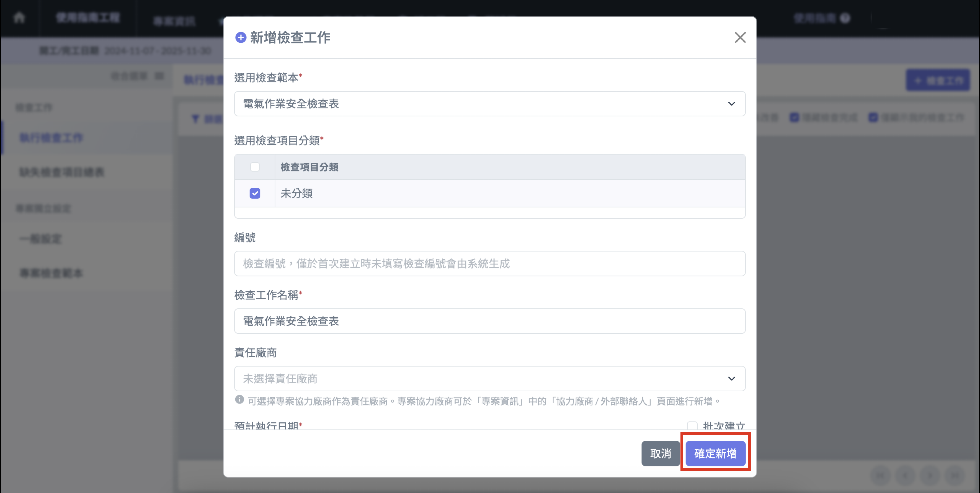Click the home icon in top bar

[x=19, y=17]
